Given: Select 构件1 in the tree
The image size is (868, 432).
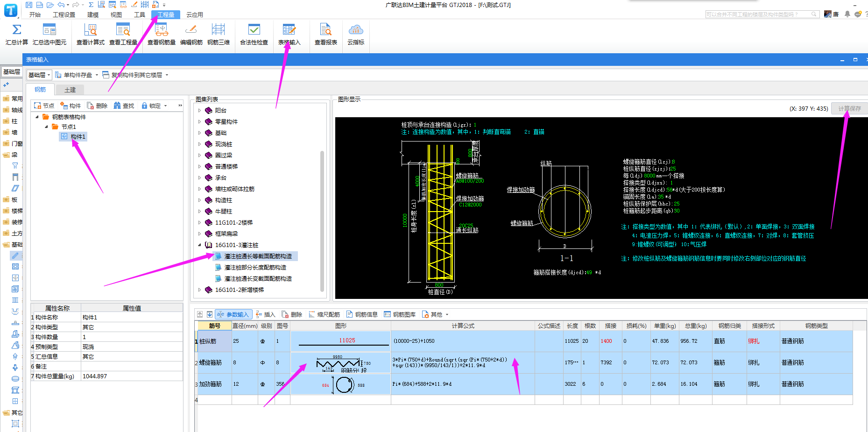Looking at the screenshot, I should 73,136.
